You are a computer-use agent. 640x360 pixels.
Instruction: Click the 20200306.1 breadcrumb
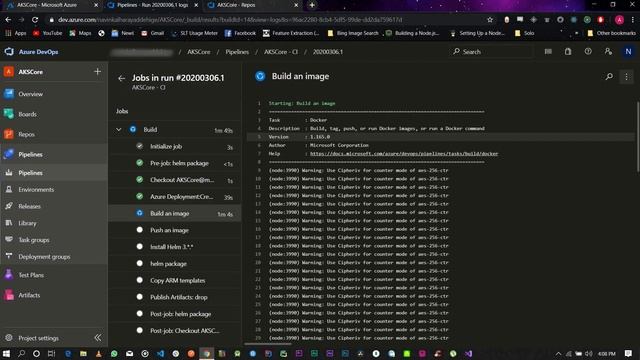[328, 52]
